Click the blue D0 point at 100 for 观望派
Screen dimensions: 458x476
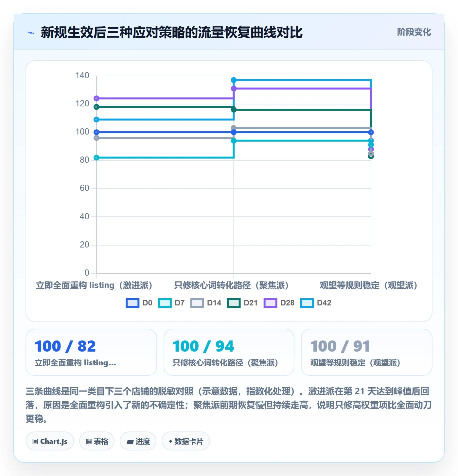pyautogui.click(x=371, y=132)
